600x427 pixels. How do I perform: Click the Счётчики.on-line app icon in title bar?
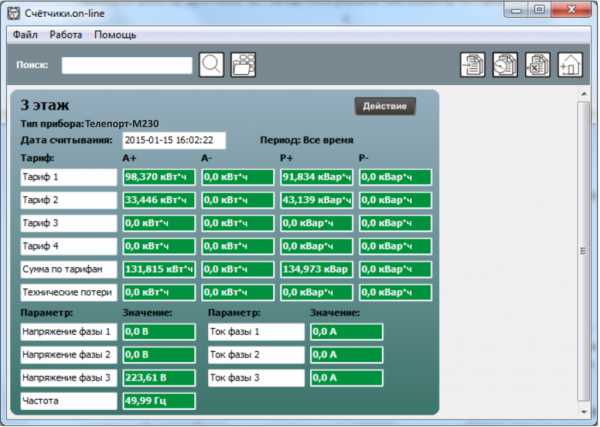coord(15,11)
